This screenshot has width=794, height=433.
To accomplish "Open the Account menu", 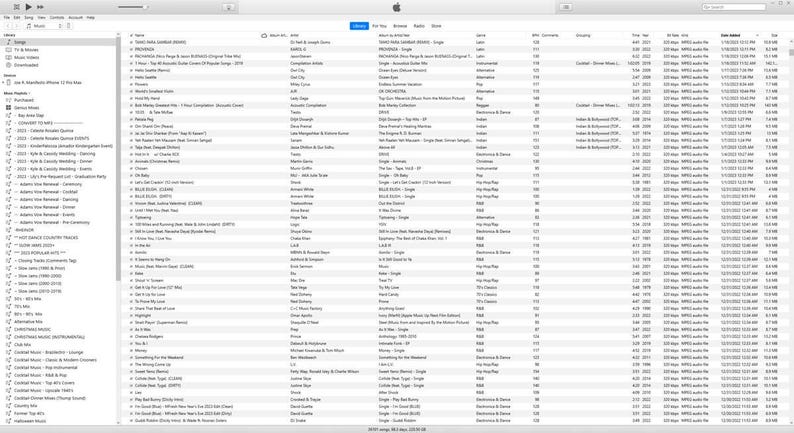I will coord(75,17).
